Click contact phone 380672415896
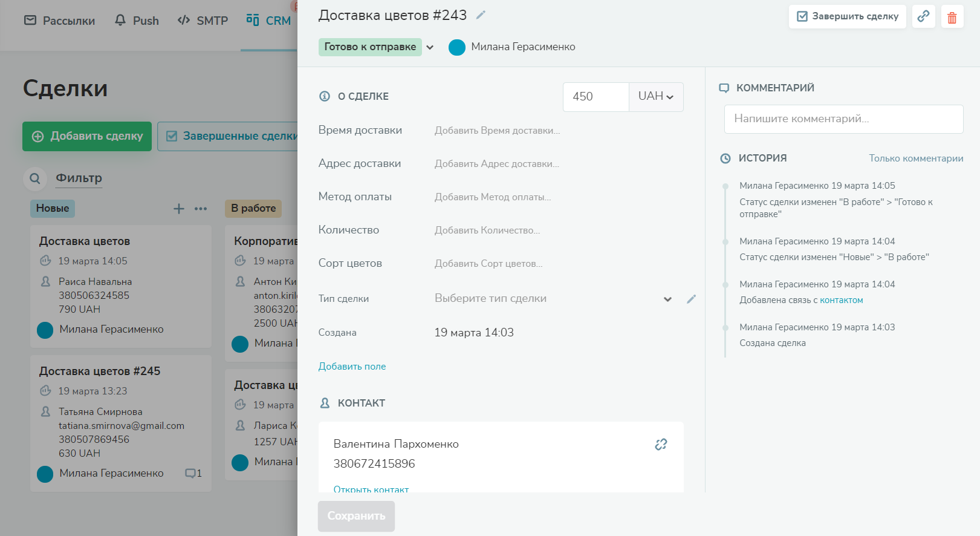Image resolution: width=980 pixels, height=536 pixels. pos(374,464)
